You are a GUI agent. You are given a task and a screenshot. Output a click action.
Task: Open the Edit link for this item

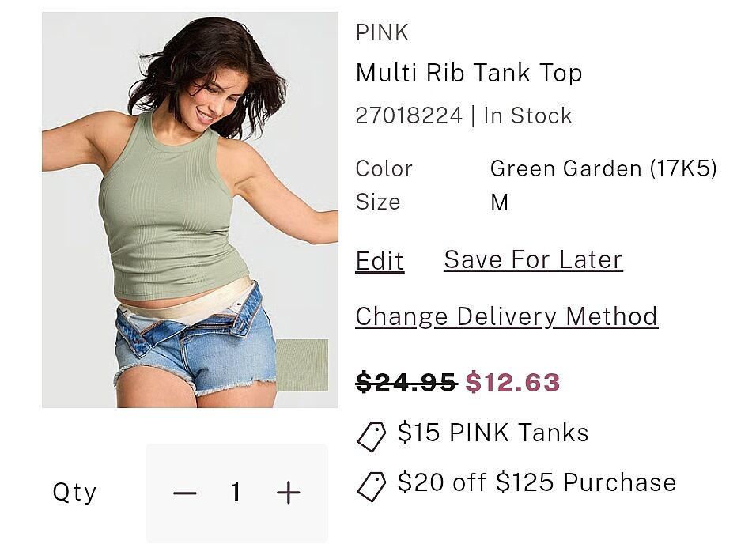[380, 261]
